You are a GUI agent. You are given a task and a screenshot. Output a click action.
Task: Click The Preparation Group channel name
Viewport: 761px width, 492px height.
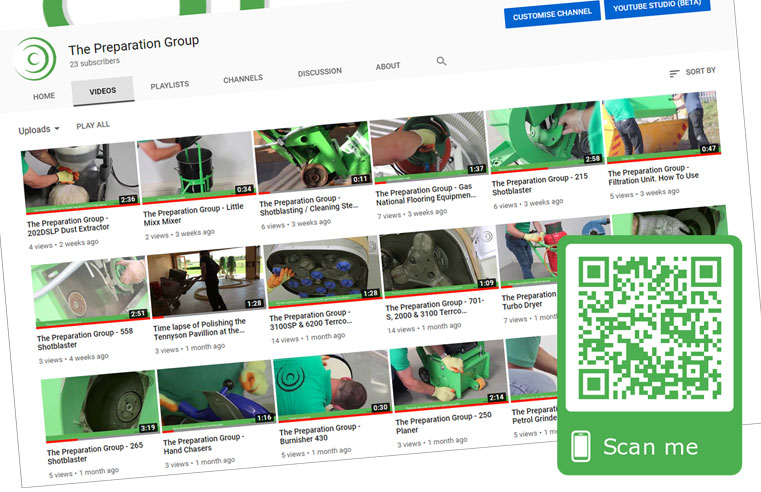pos(133,46)
